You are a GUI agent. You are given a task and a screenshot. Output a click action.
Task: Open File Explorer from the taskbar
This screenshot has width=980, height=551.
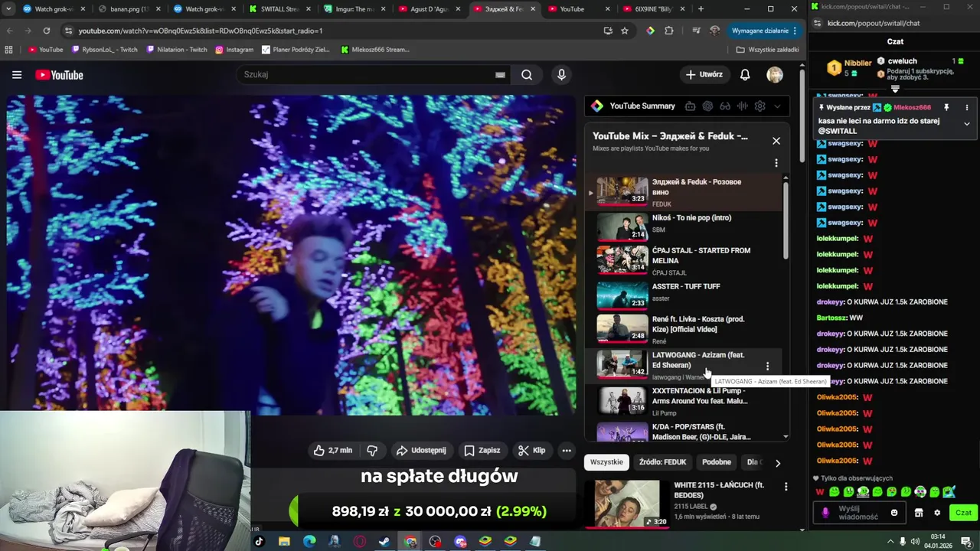pos(284,542)
